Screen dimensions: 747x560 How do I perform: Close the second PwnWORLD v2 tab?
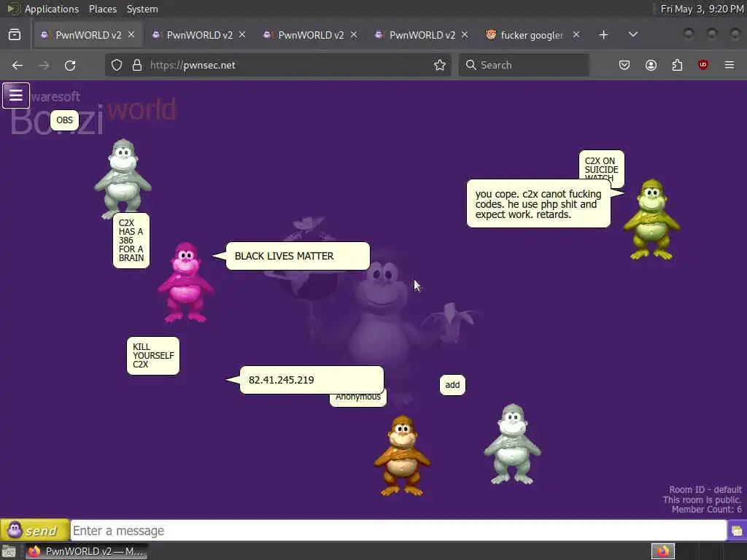[242, 35]
